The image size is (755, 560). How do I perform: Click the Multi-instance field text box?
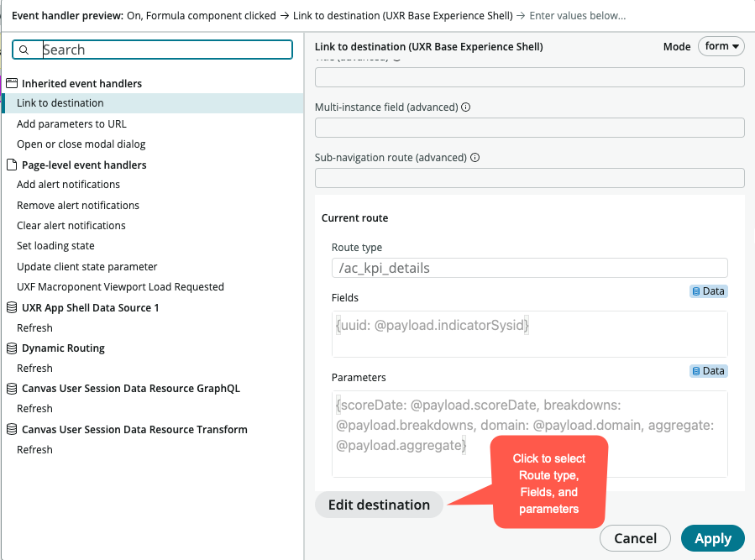click(529, 128)
